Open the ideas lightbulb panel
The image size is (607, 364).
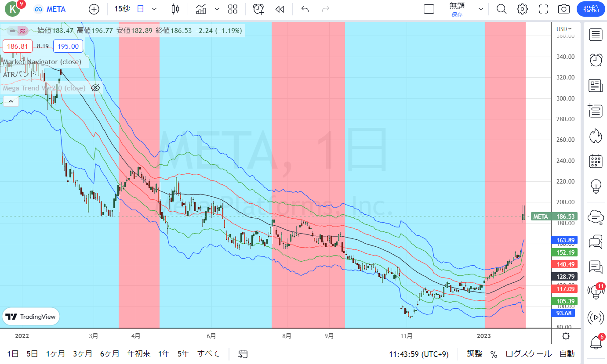click(x=596, y=186)
